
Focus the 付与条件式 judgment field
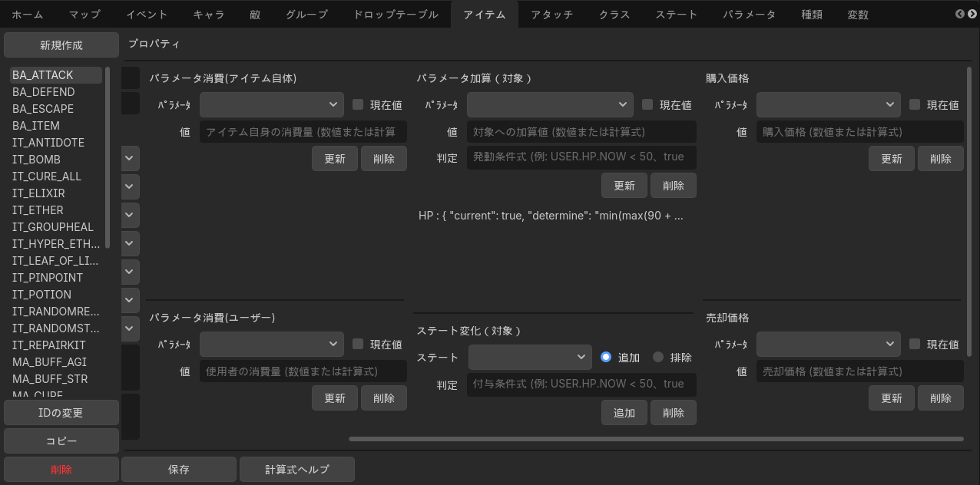581,384
